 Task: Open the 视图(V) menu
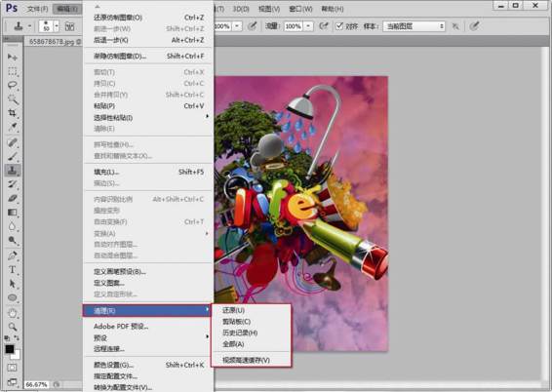(269, 9)
